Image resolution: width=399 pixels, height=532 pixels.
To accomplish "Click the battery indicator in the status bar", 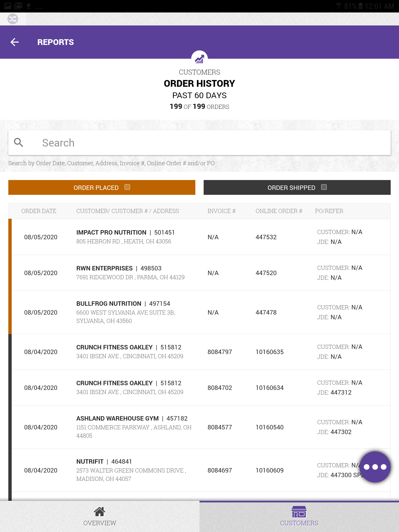I will (361, 5).
